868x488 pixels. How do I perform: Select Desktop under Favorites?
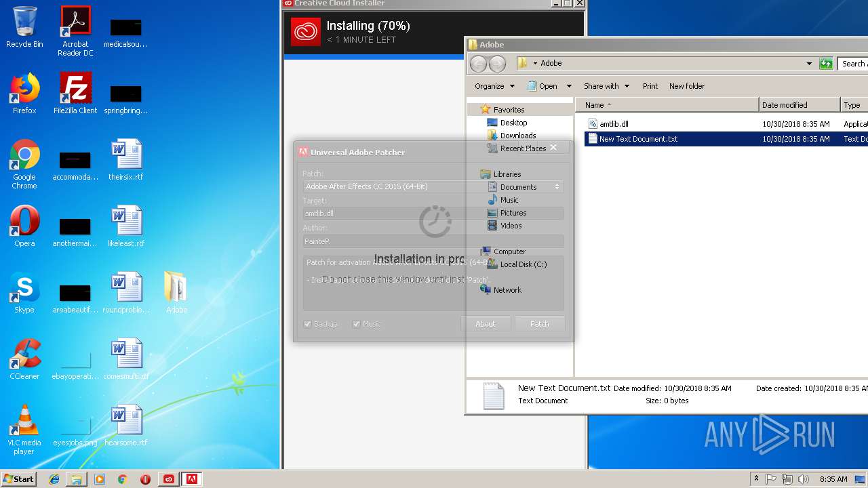tap(513, 123)
